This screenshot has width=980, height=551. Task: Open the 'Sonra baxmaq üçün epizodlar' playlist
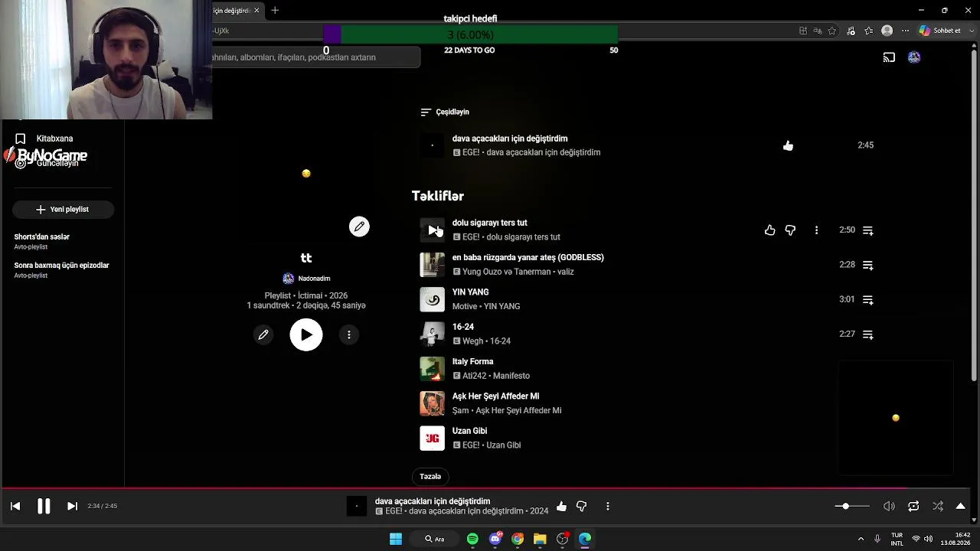tap(61, 269)
